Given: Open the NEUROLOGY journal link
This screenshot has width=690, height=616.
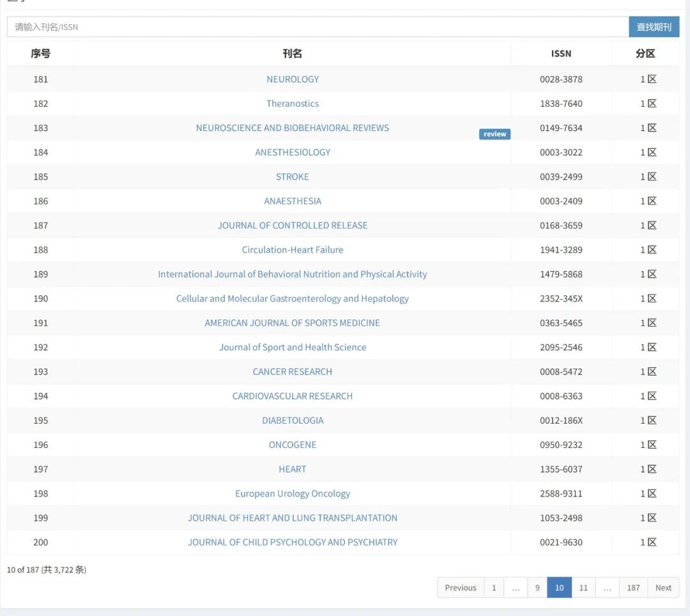Looking at the screenshot, I should point(293,79).
